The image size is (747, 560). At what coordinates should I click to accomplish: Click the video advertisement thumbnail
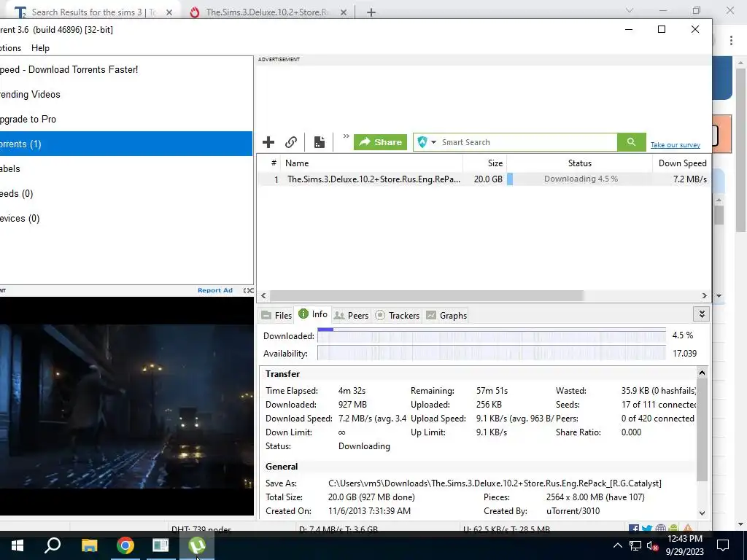click(127, 405)
